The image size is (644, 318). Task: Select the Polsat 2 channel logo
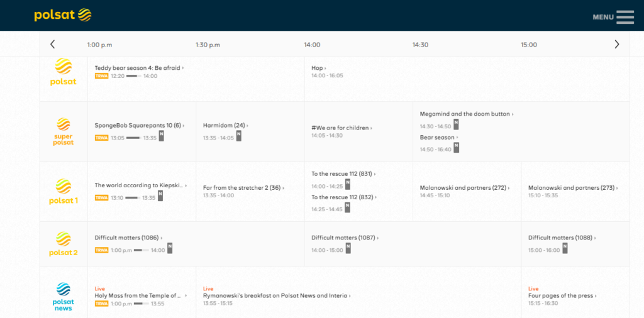point(64,244)
